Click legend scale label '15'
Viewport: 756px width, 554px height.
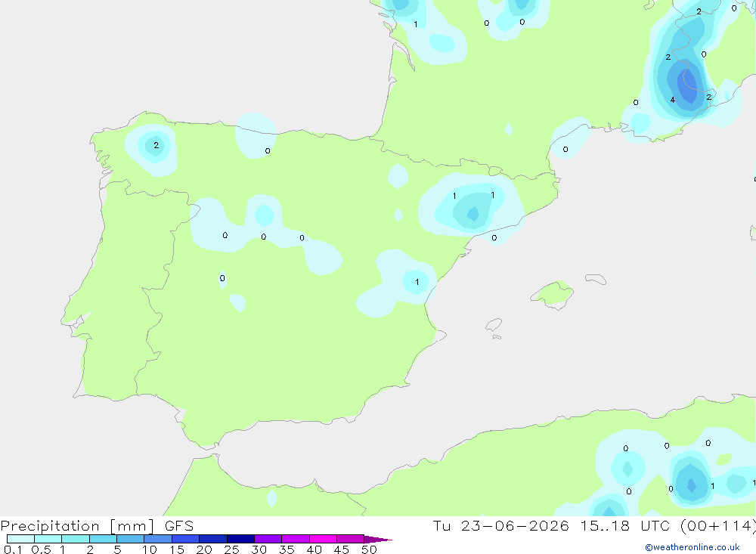coord(177,549)
